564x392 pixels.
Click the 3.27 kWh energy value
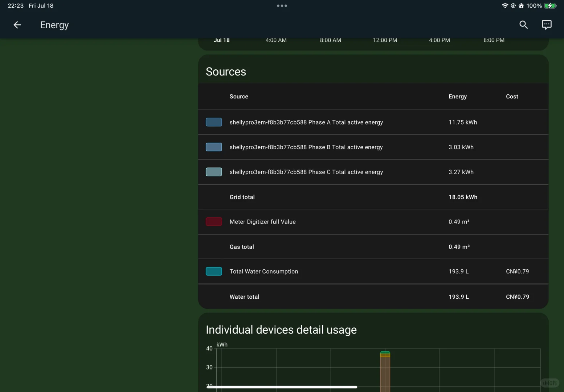click(461, 172)
